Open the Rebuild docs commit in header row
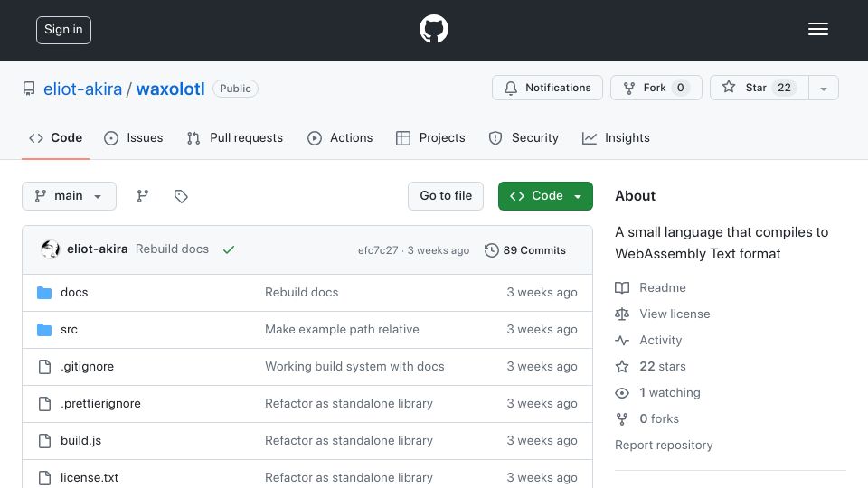This screenshot has height=488, width=868. coord(172,249)
